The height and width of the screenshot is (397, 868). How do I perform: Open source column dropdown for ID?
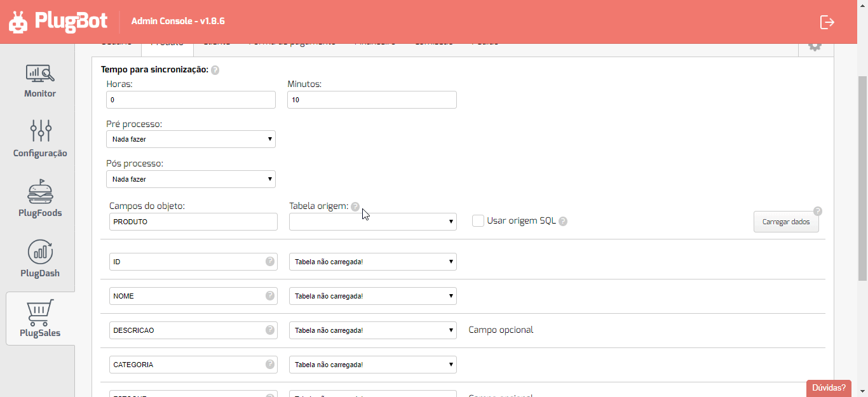pyautogui.click(x=373, y=262)
